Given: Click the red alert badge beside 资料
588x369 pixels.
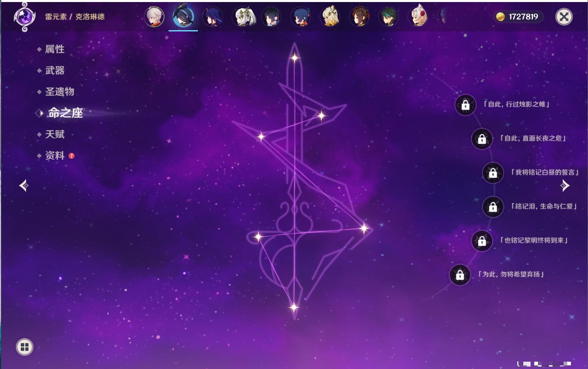Looking at the screenshot, I should click(x=72, y=156).
